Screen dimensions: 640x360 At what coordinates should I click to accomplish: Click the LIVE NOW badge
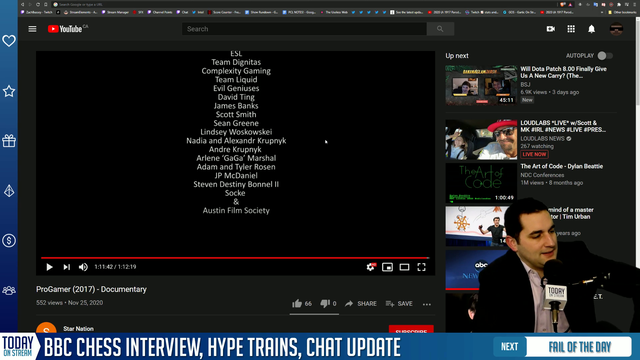(534, 154)
